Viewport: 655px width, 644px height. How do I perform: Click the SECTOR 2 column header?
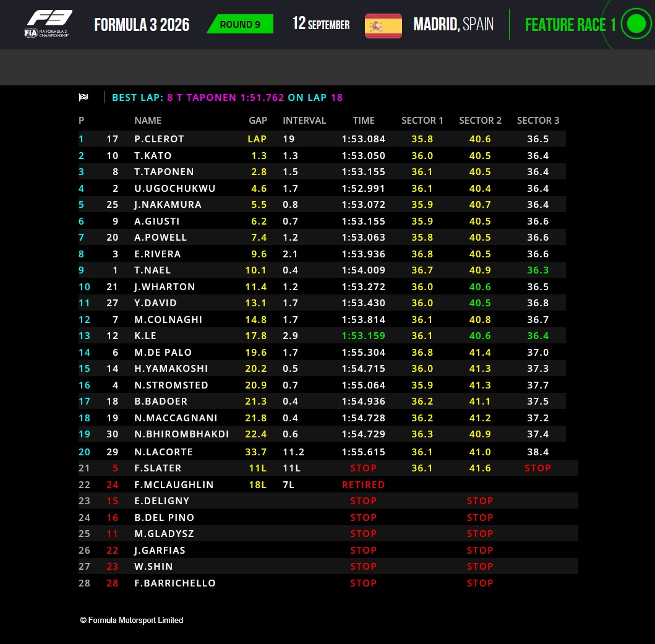[480, 121]
